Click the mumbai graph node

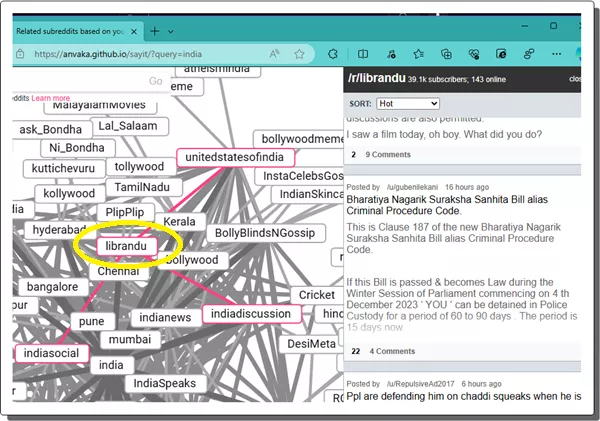point(130,339)
